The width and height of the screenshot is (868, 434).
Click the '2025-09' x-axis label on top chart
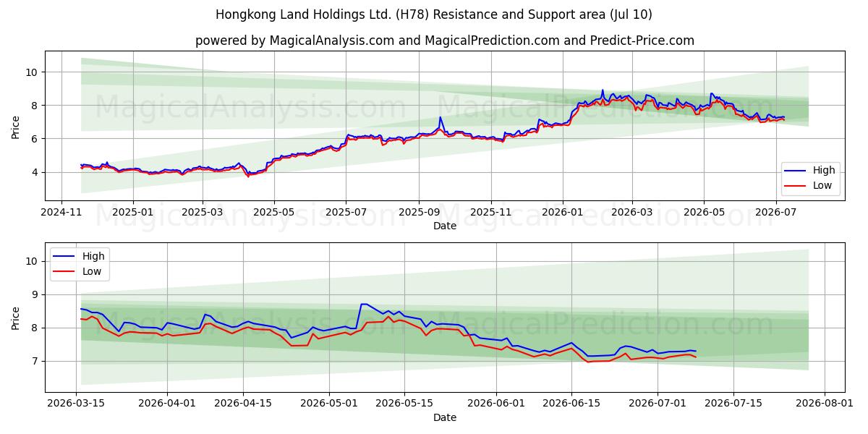click(418, 213)
